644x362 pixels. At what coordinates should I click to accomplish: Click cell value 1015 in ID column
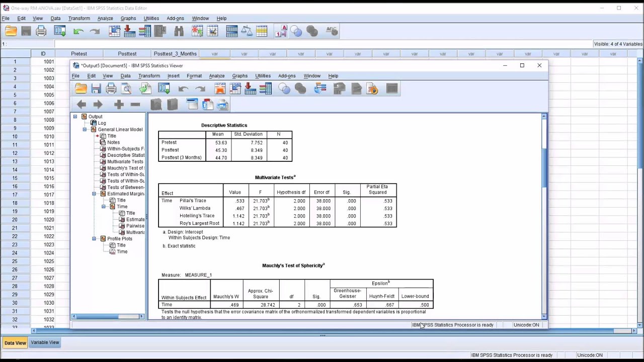tap(48, 178)
